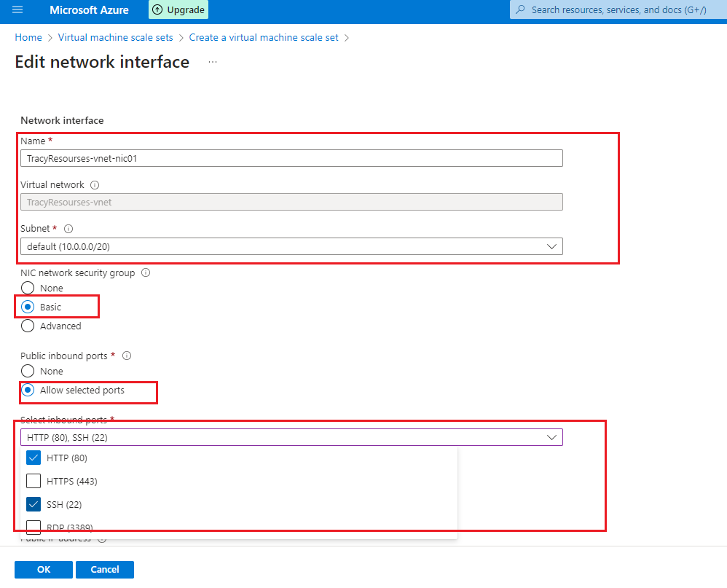Uncheck the SSH (22) checkbox
Image resolution: width=727 pixels, height=588 pixels.
(34, 504)
